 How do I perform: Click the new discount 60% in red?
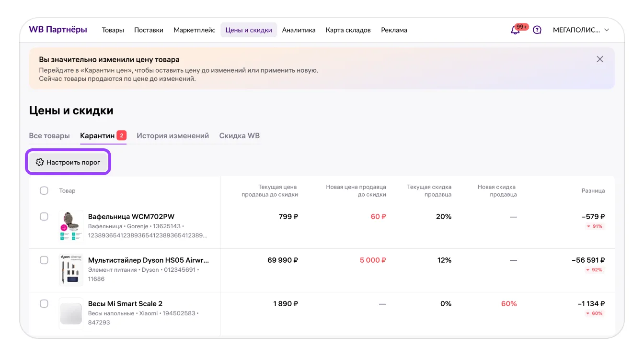pos(509,304)
